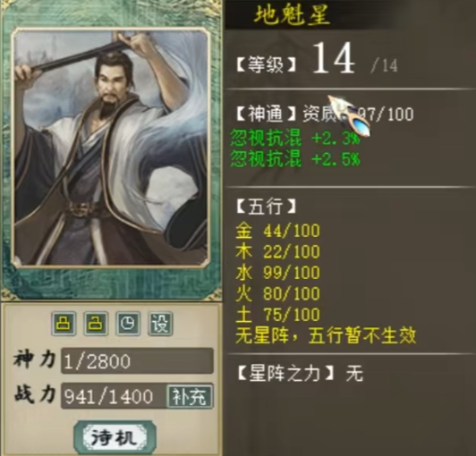
Task: Click the 水 99/100 element row
Action: click(277, 273)
